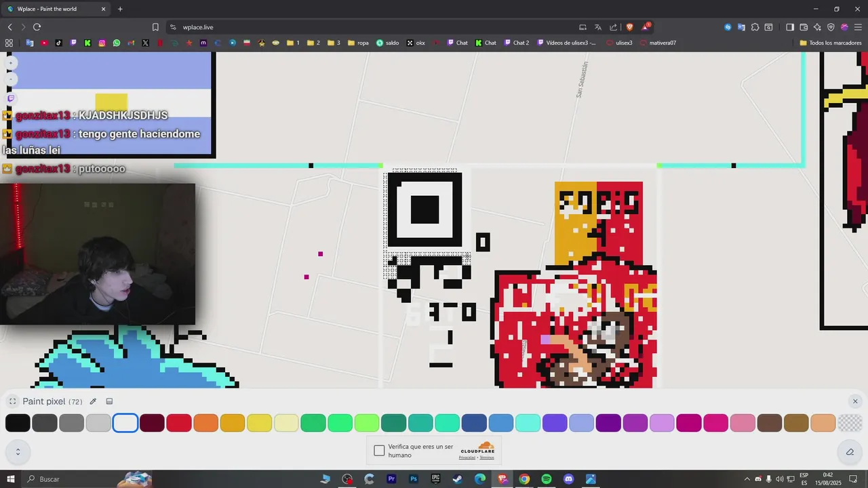
Task: Choose the bright red color swatch
Action: click(179, 423)
